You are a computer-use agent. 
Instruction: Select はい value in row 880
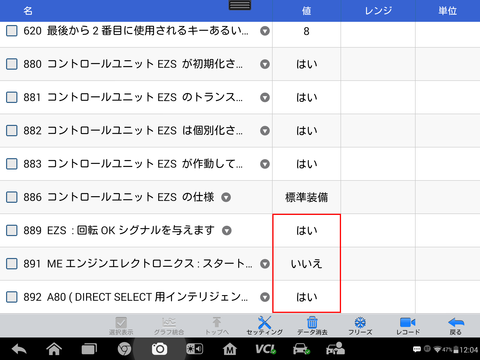point(307,64)
